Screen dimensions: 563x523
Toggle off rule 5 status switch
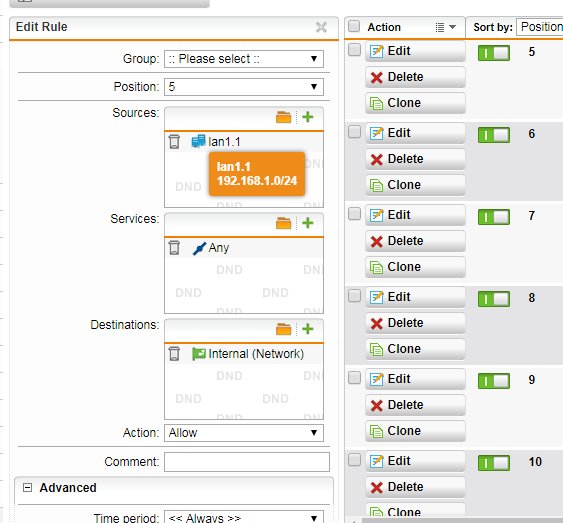point(494,53)
